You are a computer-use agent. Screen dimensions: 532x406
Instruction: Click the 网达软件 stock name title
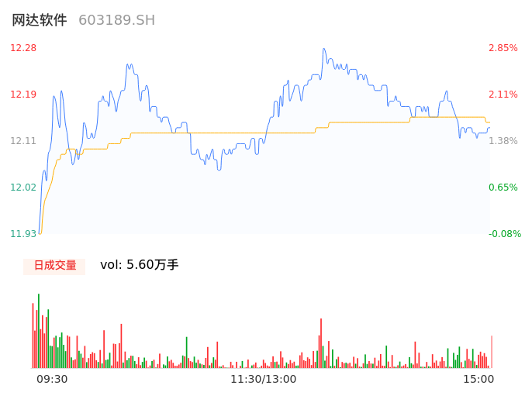click(x=40, y=20)
